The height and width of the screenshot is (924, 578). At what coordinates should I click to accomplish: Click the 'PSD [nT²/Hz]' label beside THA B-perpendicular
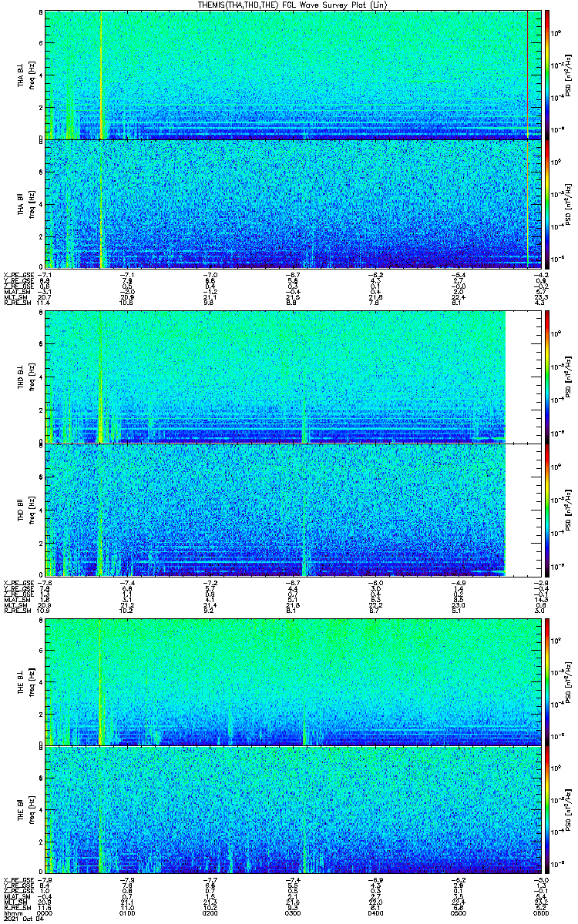[568, 75]
